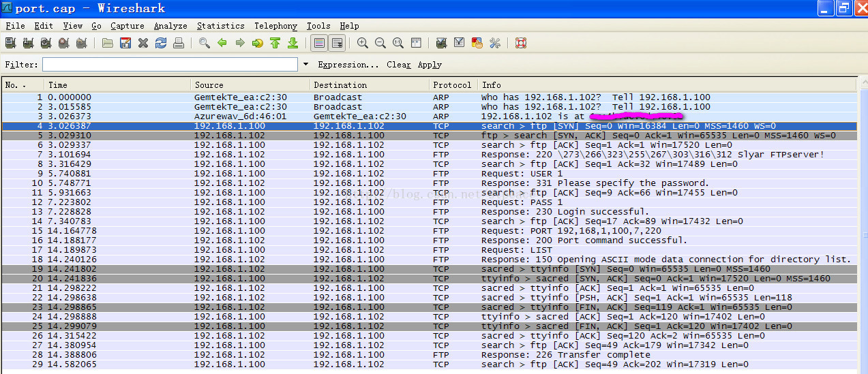Select packet 15 PORT 192,168,1,100,7,220 request

pyautogui.click(x=429, y=231)
